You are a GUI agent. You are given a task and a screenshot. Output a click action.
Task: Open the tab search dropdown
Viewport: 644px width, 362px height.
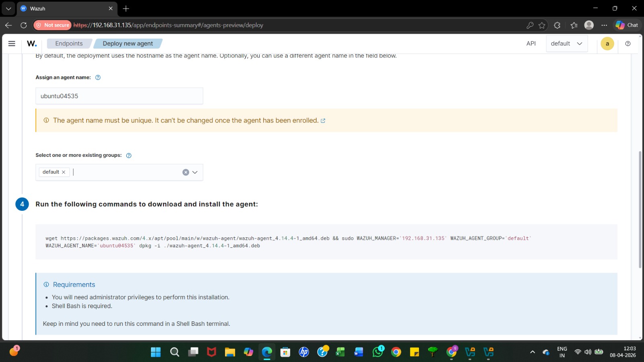[8, 8]
